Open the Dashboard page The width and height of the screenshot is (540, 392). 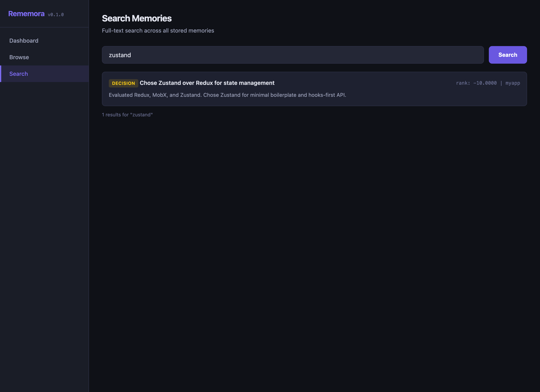click(x=24, y=40)
